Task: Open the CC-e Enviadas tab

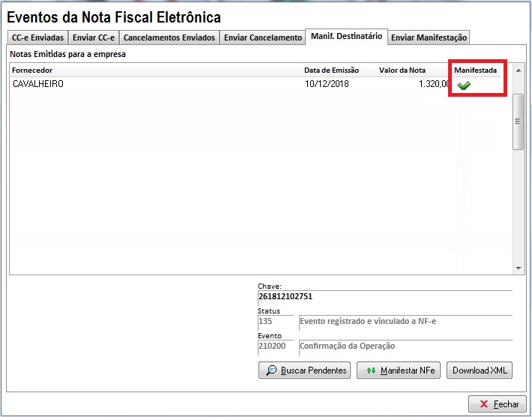Action: (37, 37)
